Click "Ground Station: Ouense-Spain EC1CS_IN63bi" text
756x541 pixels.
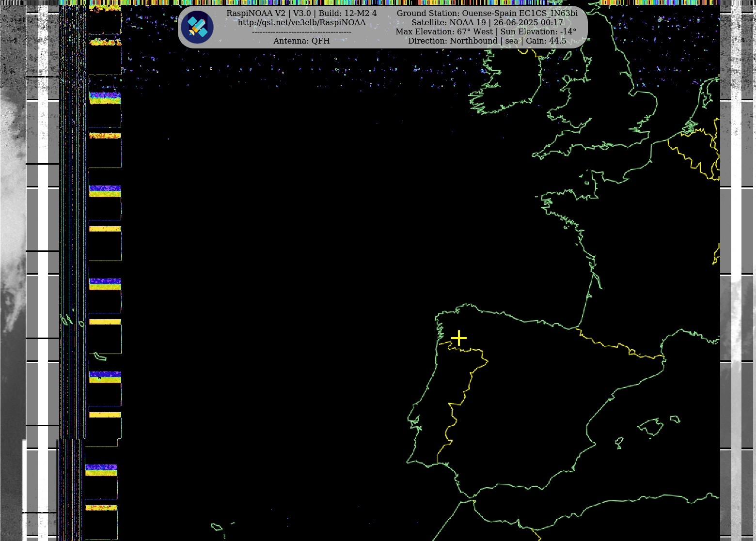(487, 14)
